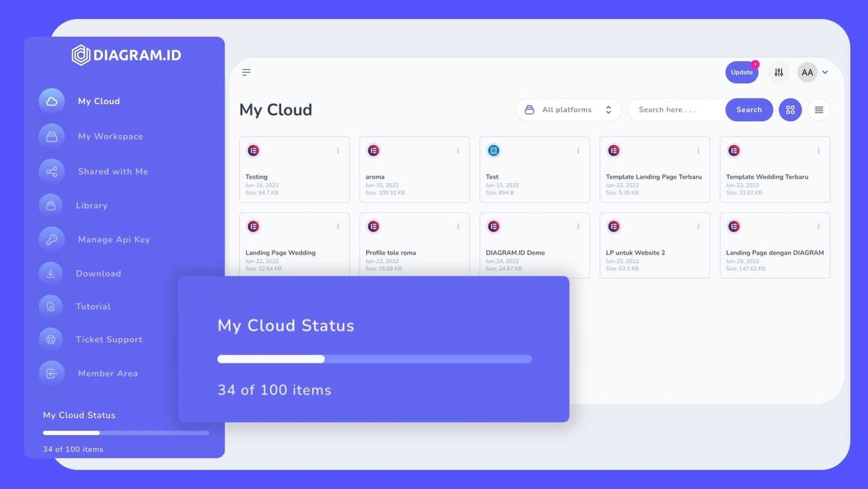Viewport: 868px width, 489px height.
Task: Click the hamburger menu icon above My Cloud
Action: [246, 73]
